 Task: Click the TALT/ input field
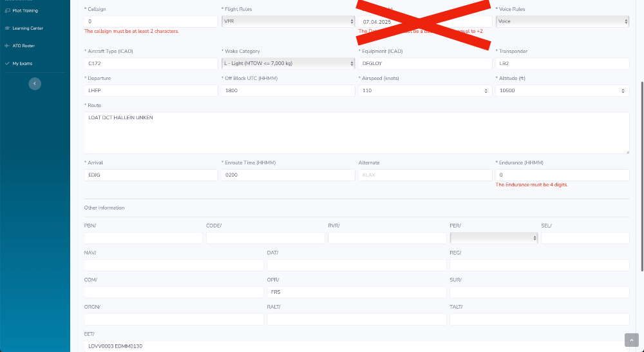click(x=540, y=320)
